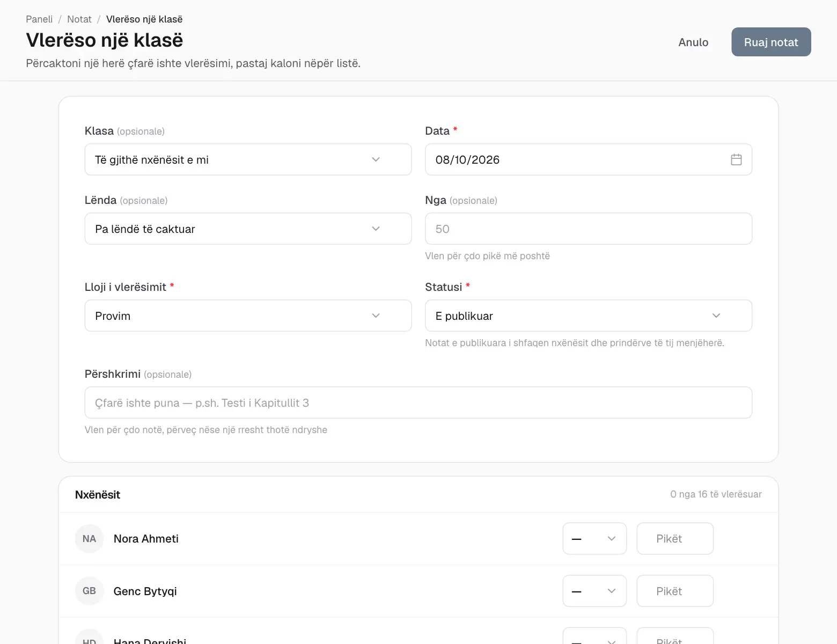Click the chevron in Statusi dropdown
The height and width of the screenshot is (644, 837).
(x=716, y=316)
